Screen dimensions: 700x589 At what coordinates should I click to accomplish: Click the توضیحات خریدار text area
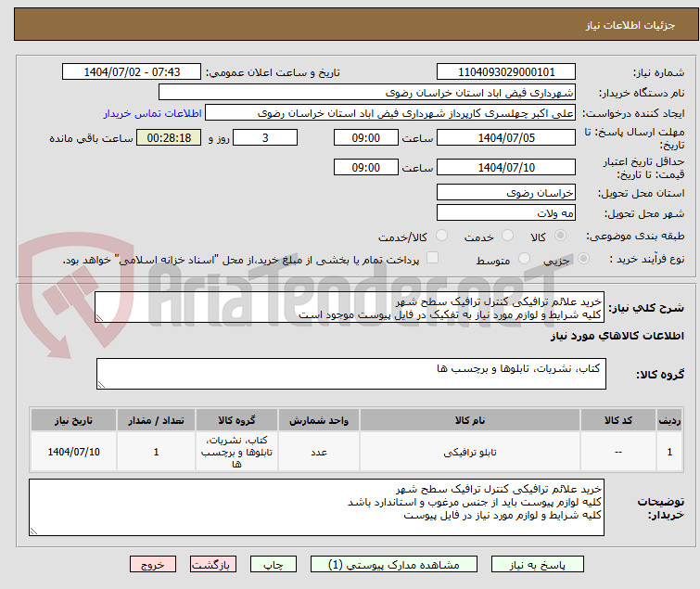point(316,507)
